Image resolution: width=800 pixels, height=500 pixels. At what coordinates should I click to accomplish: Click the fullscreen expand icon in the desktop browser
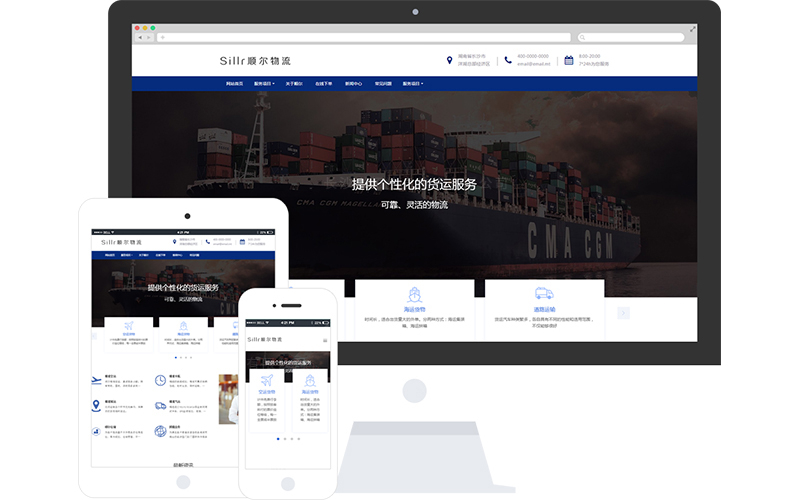692,30
